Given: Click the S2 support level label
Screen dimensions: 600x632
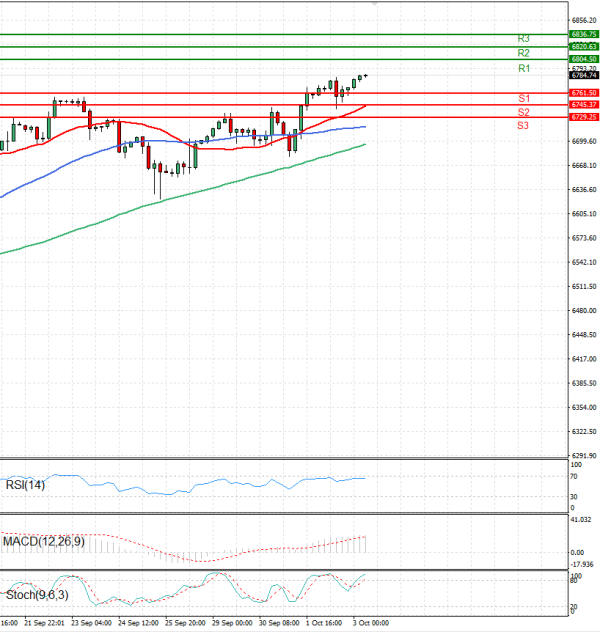Looking at the screenshot, I should [523, 113].
